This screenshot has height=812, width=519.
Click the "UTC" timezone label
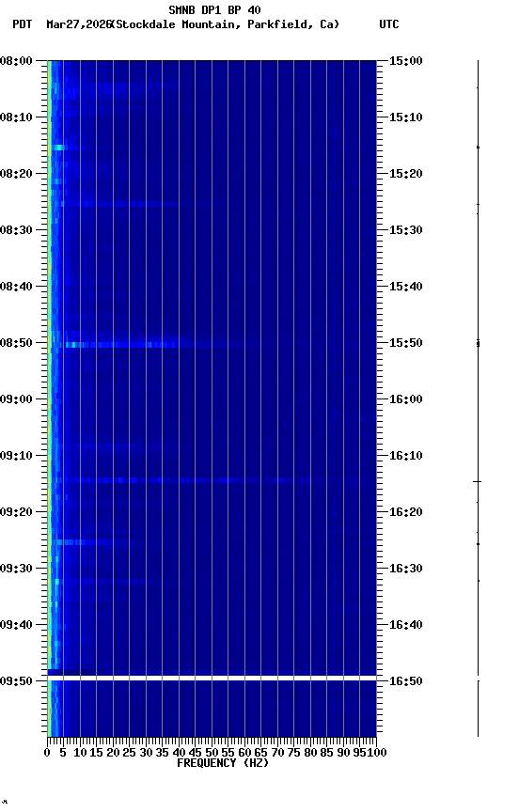[389, 24]
